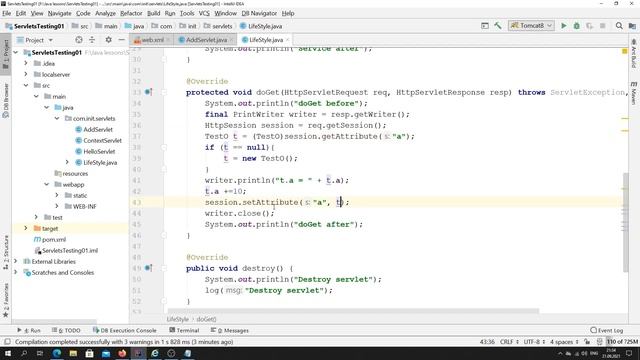Open Project panel settings gear
The width and height of the screenshot is (640, 360).
point(108,40)
